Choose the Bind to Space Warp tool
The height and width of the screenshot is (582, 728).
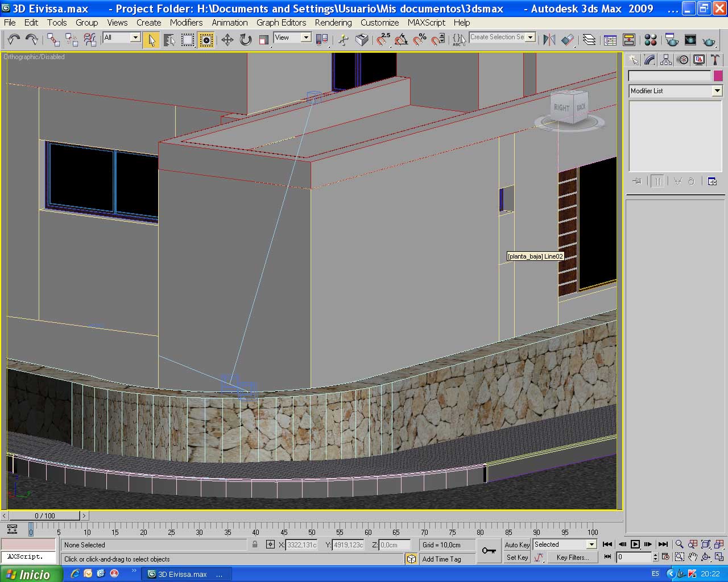pyautogui.click(x=90, y=39)
